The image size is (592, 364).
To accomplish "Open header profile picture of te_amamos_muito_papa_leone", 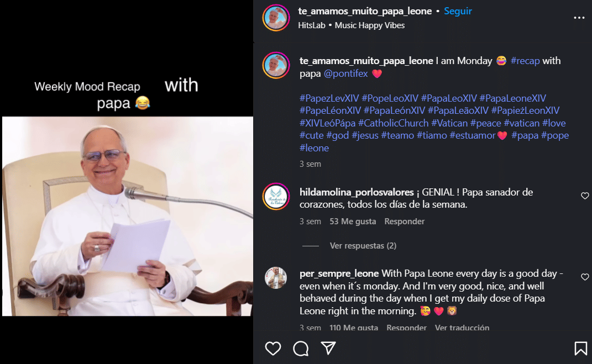I will click(276, 18).
